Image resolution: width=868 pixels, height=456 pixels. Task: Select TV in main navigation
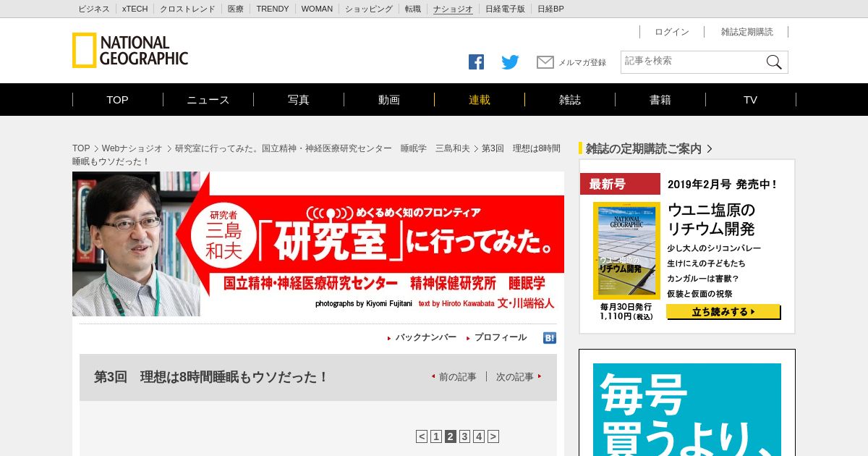pyautogui.click(x=751, y=100)
